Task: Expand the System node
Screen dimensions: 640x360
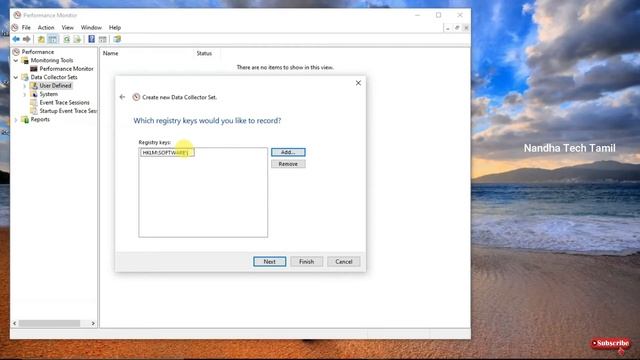Action: click(x=24, y=94)
